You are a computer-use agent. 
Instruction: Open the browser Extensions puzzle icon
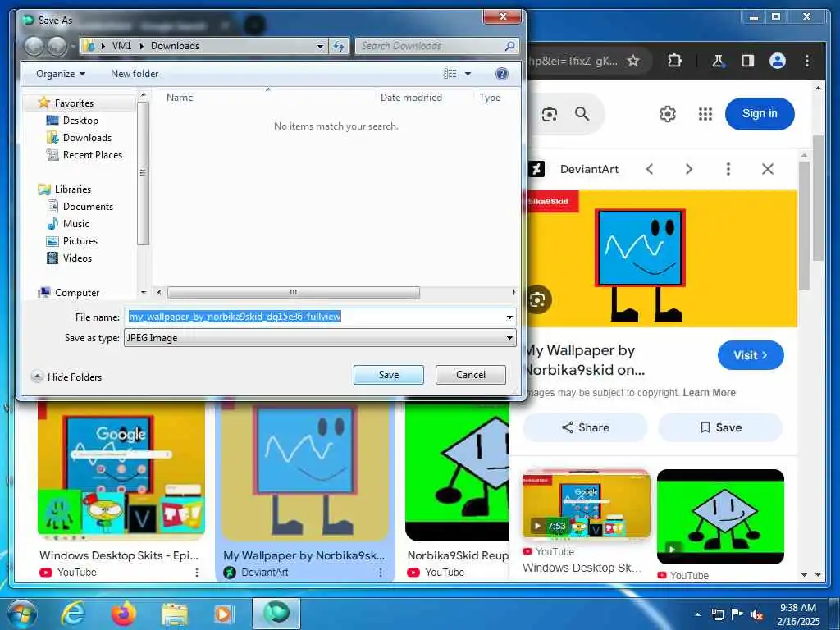[674, 61]
